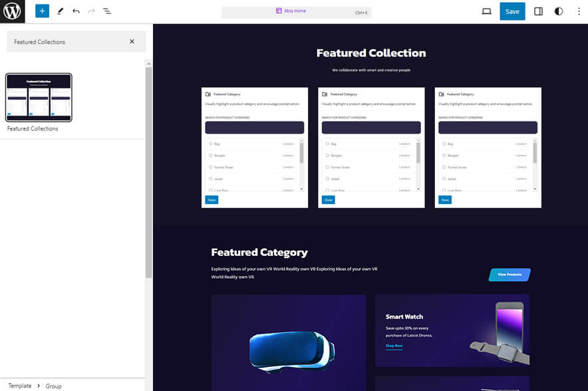Open the Bloq Home command palette

pyautogui.click(x=296, y=11)
